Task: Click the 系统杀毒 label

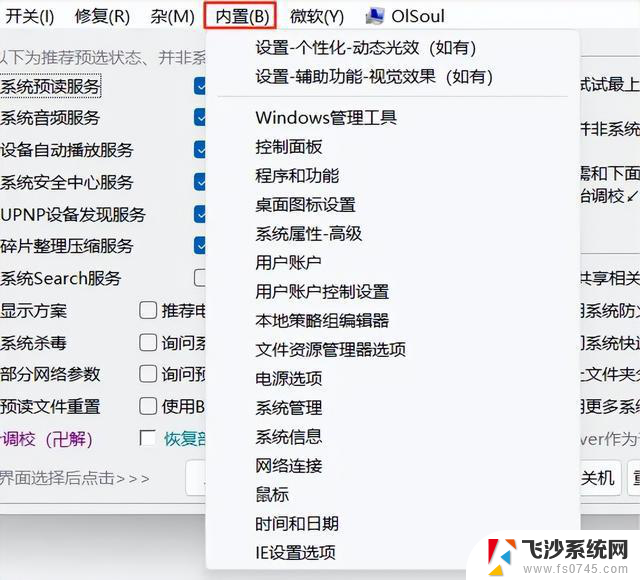Action: pyautogui.click(x=33, y=342)
